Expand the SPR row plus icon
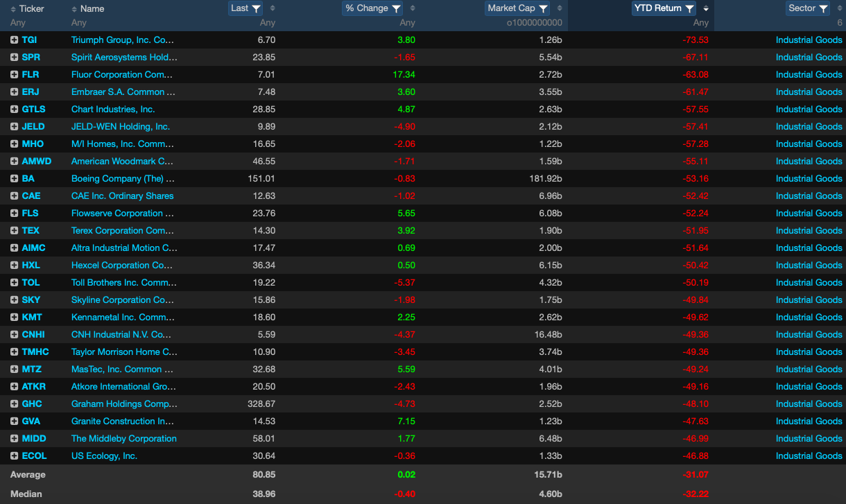This screenshot has width=846, height=504. pos(14,58)
